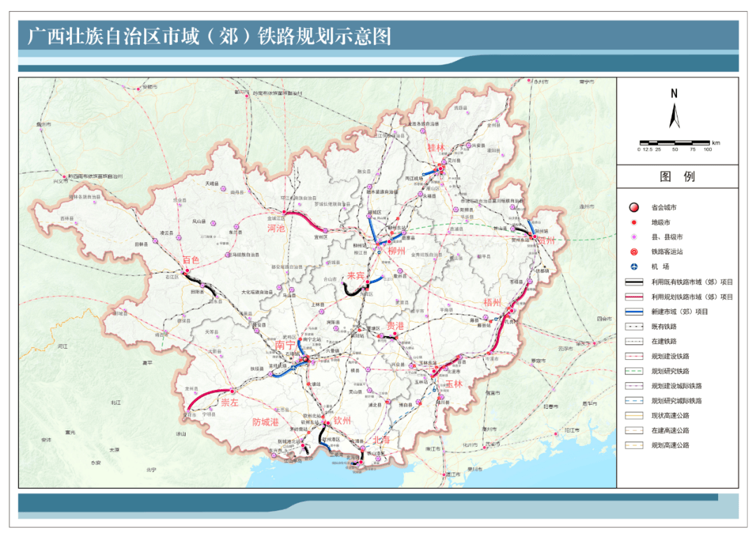756x537 pixels.
Task: Expand the 图例 legend panel header
Action: [x=678, y=176]
